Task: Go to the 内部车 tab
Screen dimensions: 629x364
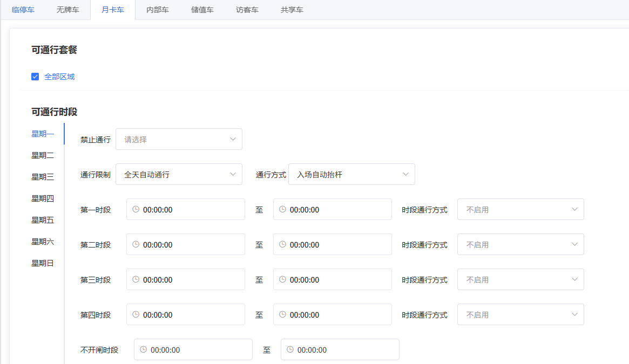Action: coord(158,10)
